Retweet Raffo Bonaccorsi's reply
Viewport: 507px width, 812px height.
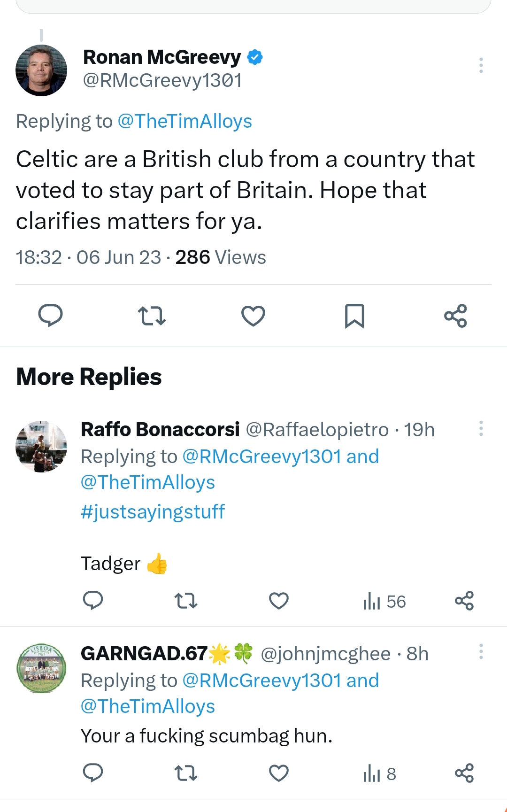coord(186,601)
